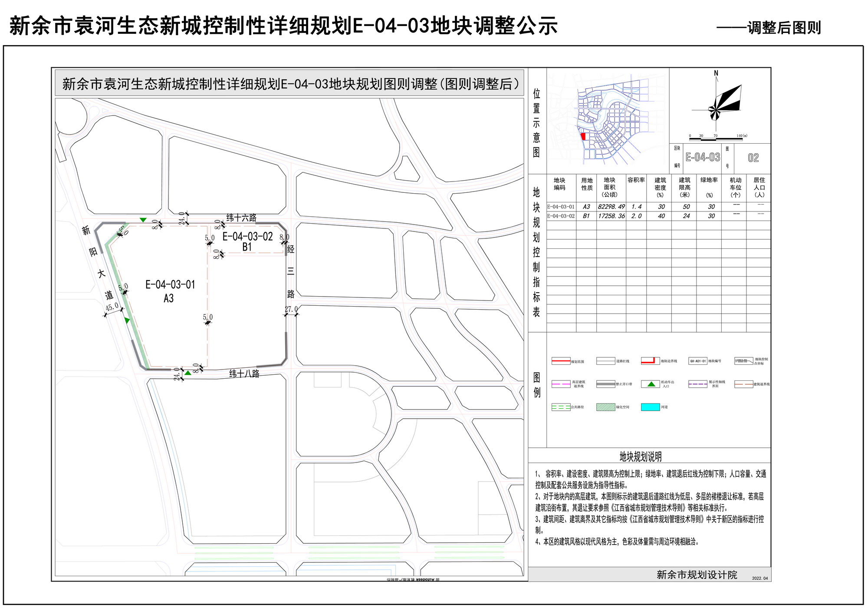Click the 地块边界线 red corner legend symbol
The width and height of the screenshot is (868, 611).
[x=650, y=361]
